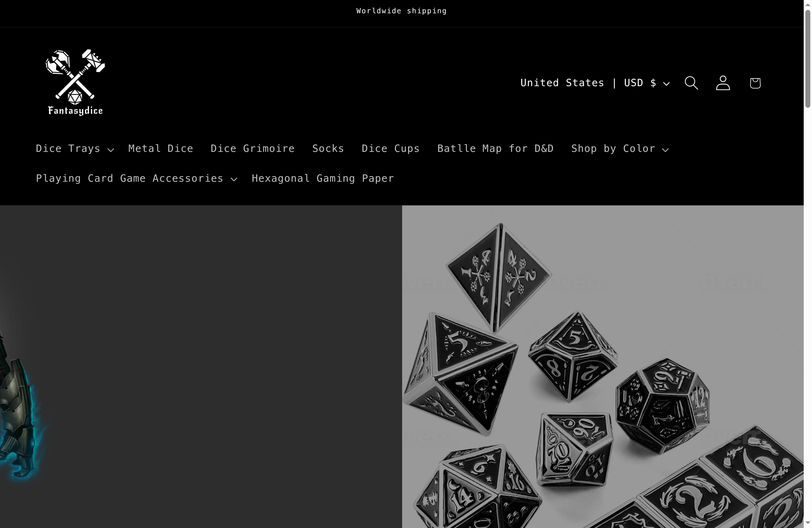
Task: Open the Dice Cups navigation link
Action: 390,149
